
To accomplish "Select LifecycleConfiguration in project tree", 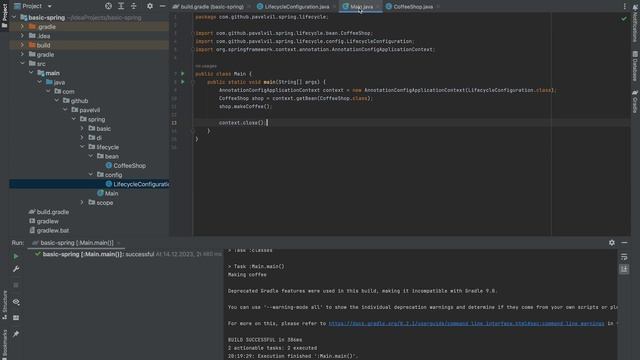I will tap(137, 184).
